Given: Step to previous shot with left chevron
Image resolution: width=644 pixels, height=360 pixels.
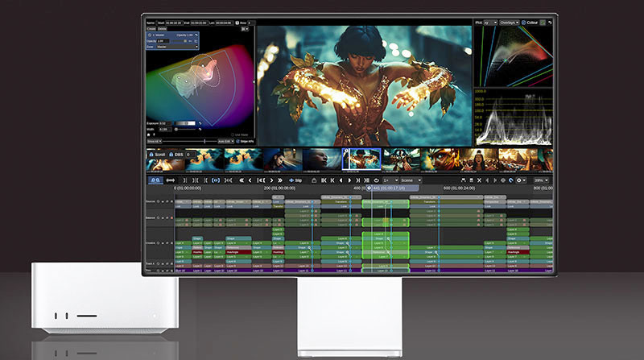Looking at the screenshot, I should click(x=250, y=180).
